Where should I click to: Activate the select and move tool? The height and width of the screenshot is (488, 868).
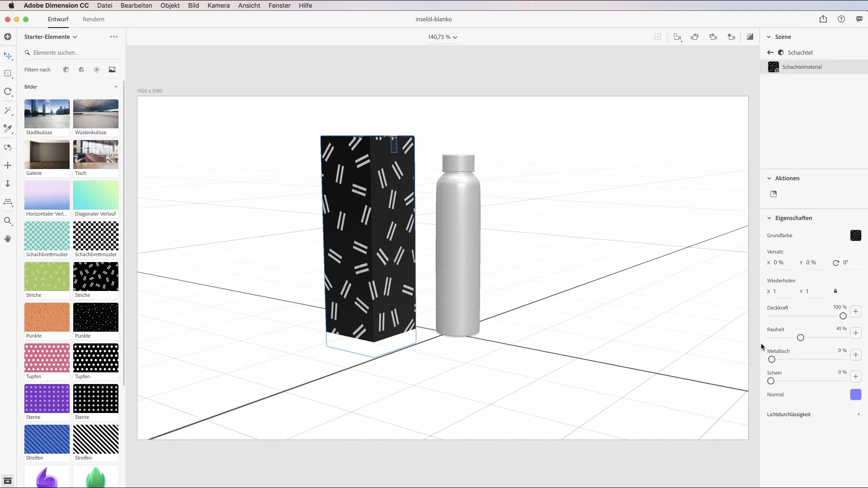click(x=8, y=56)
